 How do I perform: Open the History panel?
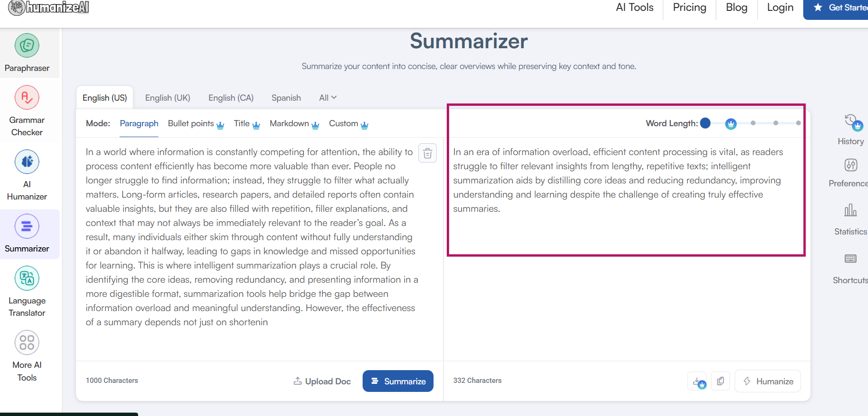851,122
